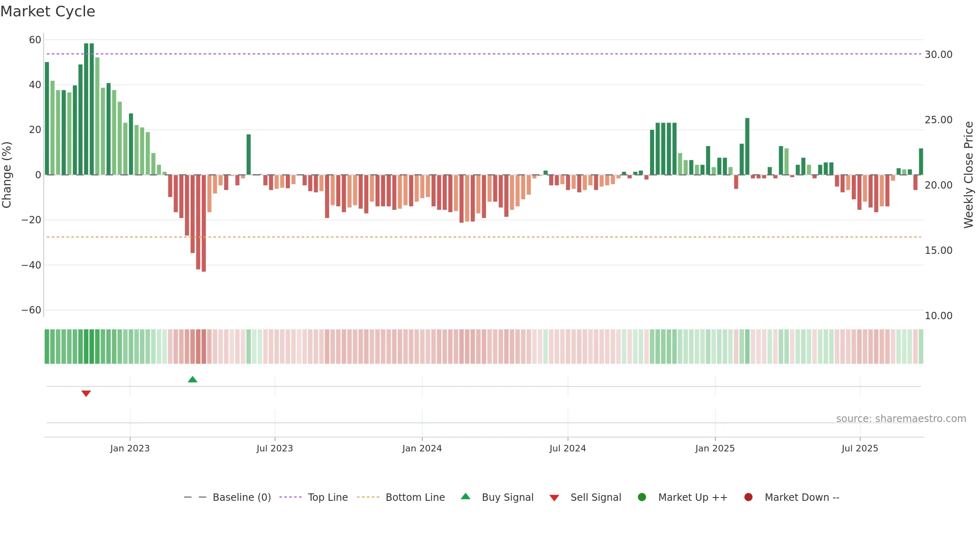Click the green triangle icon in the legend
Screen dimensions: 980x551
pyautogui.click(x=465, y=497)
